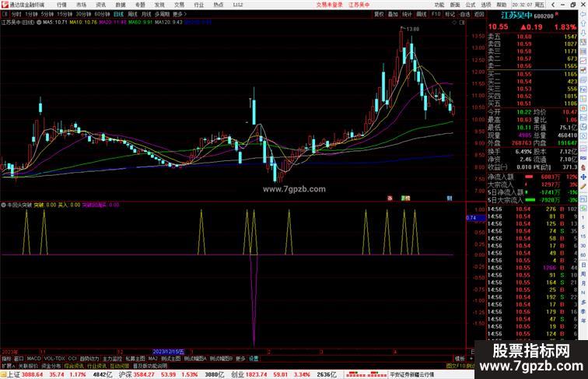This screenshot has width=588, height=379.
Task: Switch chart to 60分钟 period
Action: pos(102,14)
